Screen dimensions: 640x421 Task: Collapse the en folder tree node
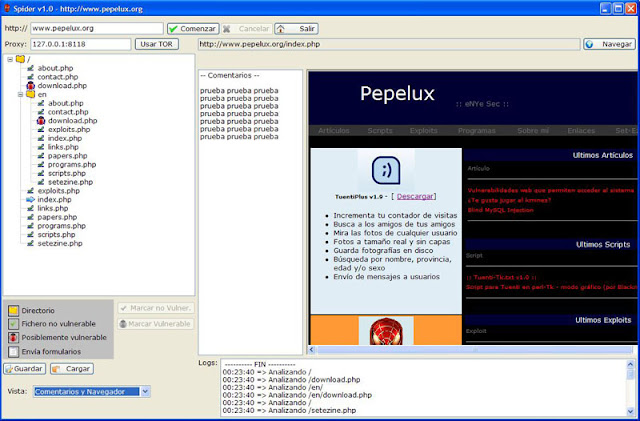click(x=18, y=94)
